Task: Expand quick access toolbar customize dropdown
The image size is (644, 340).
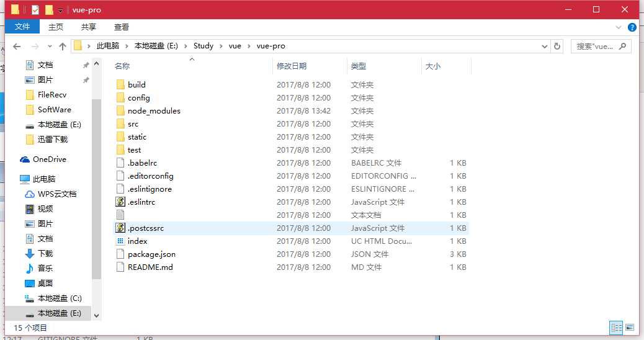Action: tap(60, 11)
